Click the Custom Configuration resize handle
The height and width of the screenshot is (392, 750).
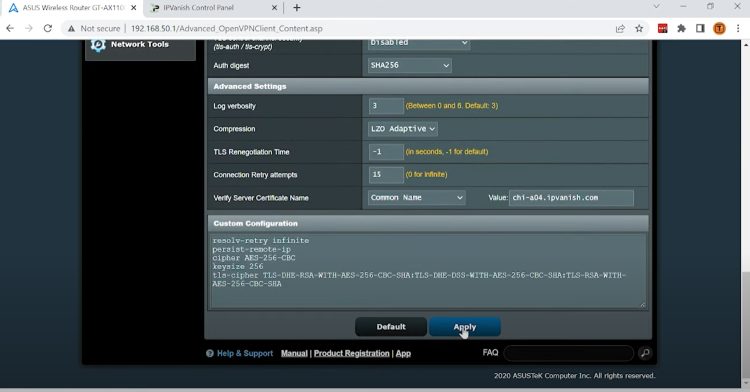[642, 305]
